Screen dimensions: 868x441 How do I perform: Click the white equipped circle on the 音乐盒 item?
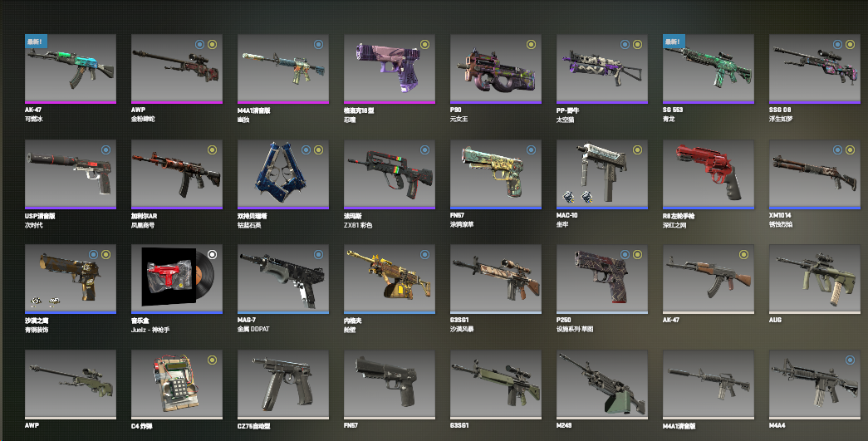click(212, 254)
